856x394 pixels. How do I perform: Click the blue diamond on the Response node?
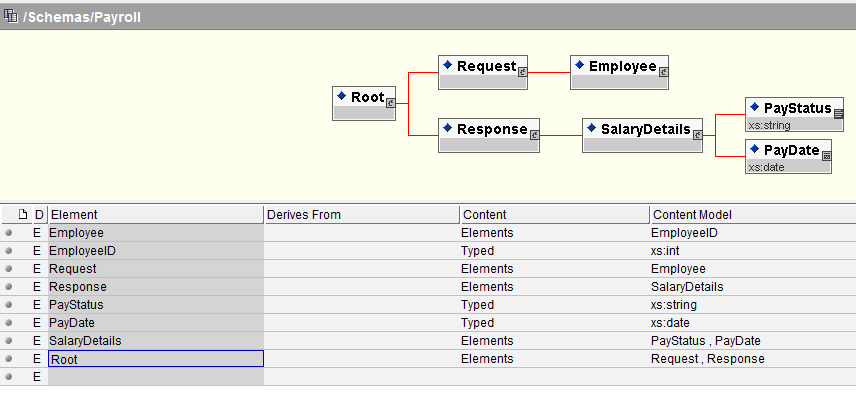(x=448, y=128)
